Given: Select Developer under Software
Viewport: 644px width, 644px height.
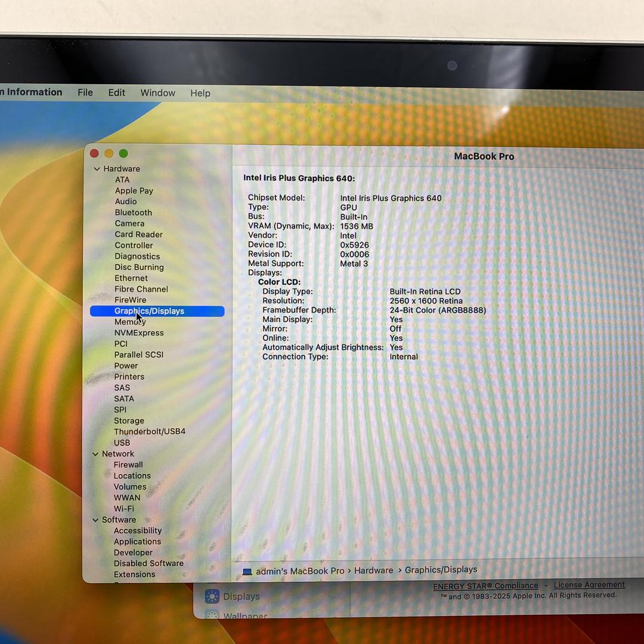Looking at the screenshot, I should pyautogui.click(x=133, y=552).
